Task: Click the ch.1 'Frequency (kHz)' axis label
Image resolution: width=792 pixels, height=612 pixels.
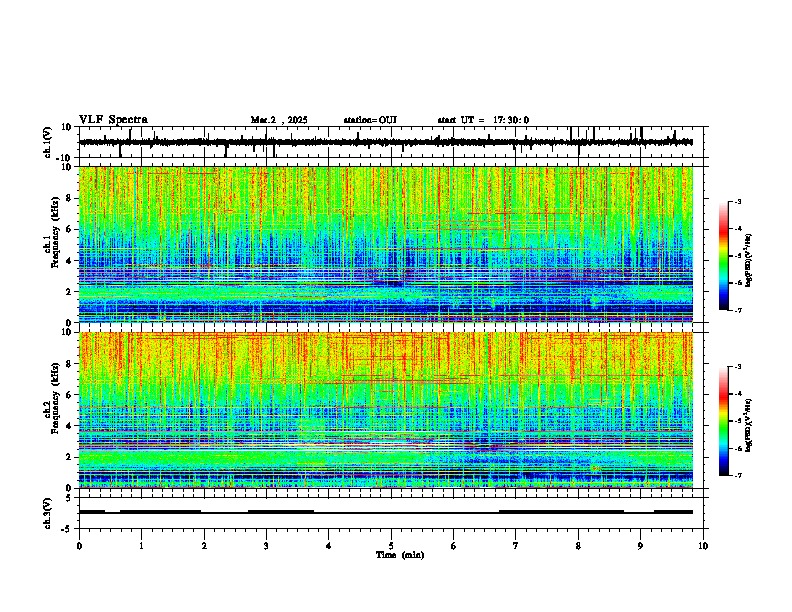Action: coord(54,230)
